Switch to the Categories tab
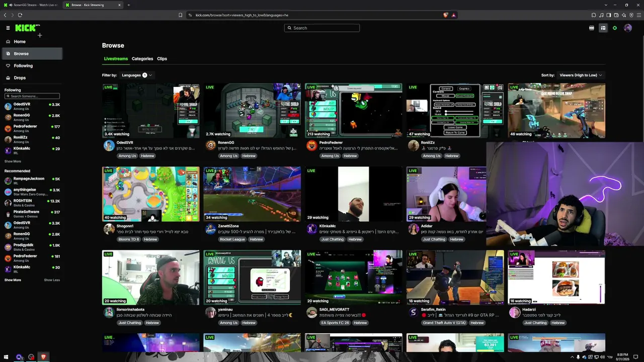The height and width of the screenshot is (362, 644). (x=142, y=59)
